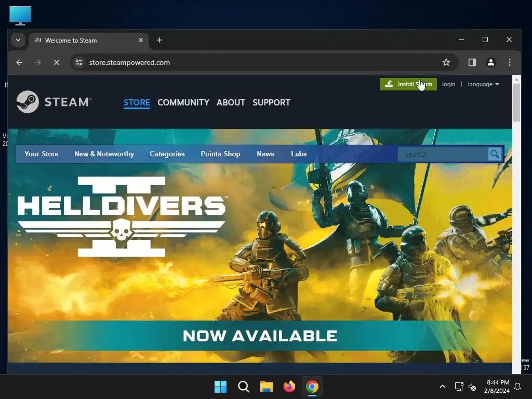
Task: Show hidden tray icons chevron
Action: (443, 387)
